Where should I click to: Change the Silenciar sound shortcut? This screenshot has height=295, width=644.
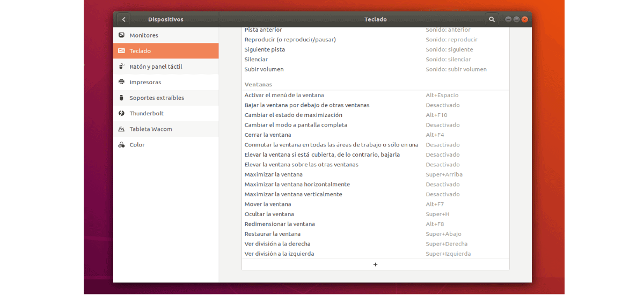(x=448, y=60)
